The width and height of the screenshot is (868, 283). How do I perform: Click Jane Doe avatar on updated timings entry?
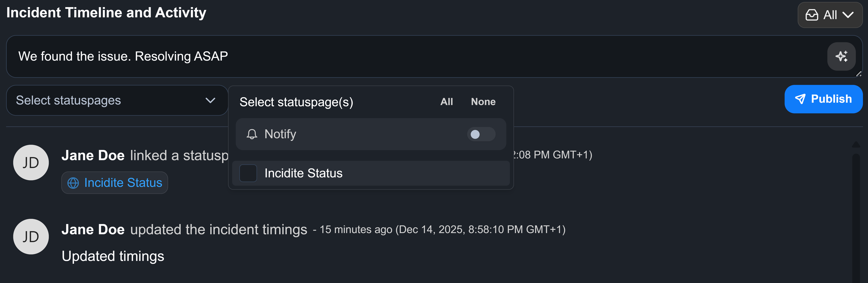pos(31,237)
